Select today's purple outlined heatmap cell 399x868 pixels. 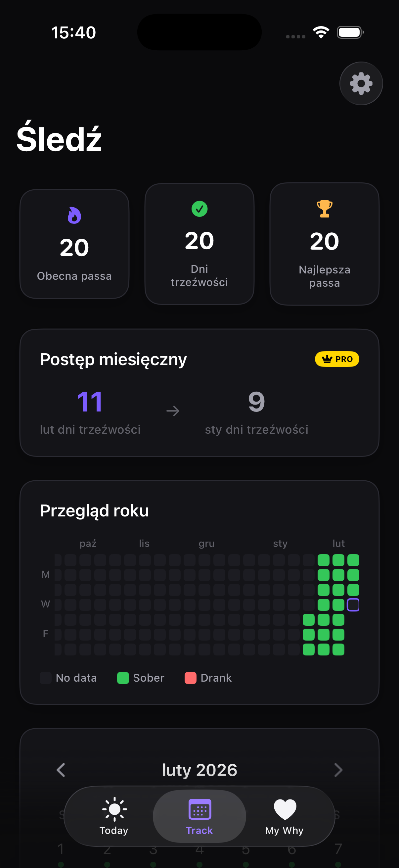[x=353, y=605]
